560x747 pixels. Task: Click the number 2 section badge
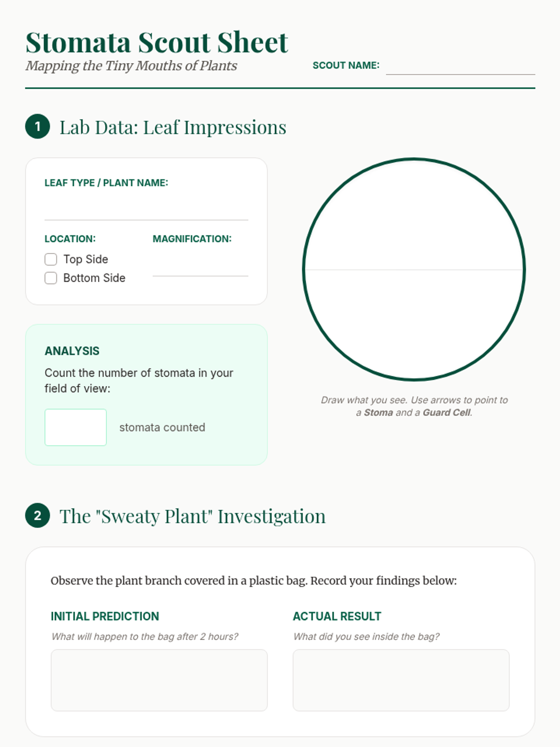coord(37,515)
